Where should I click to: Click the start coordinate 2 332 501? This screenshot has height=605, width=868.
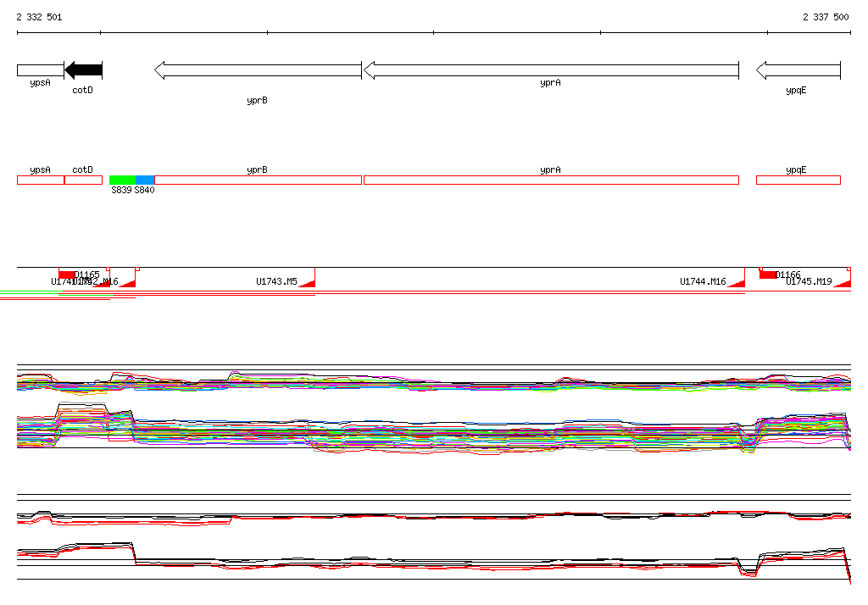click(39, 17)
